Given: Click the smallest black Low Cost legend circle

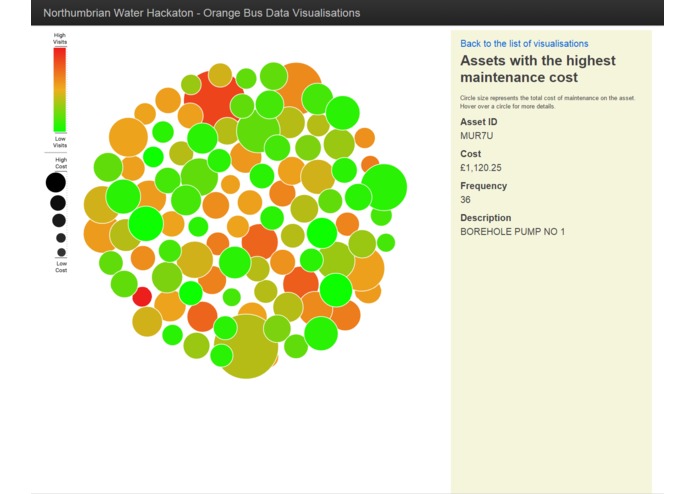Looking at the screenshot, I should click(x=61, y=252).
